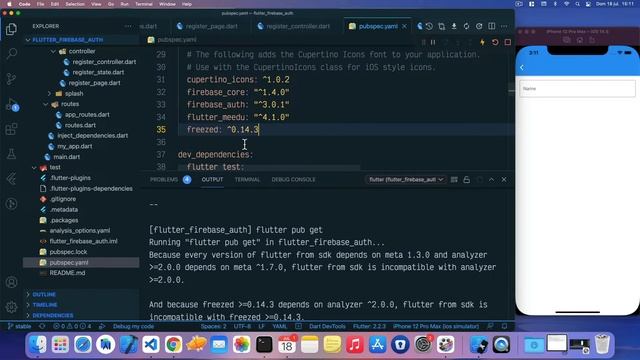The height and width of the screenshot is (360, 640).
Task: Open the output channel dropdown
Action: pos(406,180)
